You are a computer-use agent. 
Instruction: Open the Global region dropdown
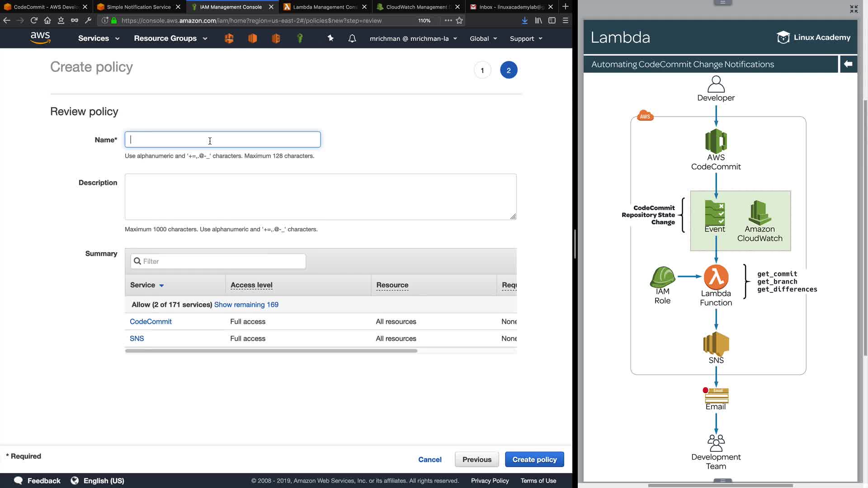click(x=483, y=38)
